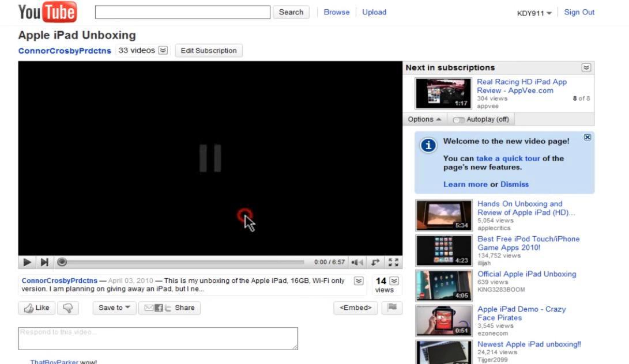This screenshot has height=364, width=629.
Task: Open the Save to dropdown
Action: 113,308
